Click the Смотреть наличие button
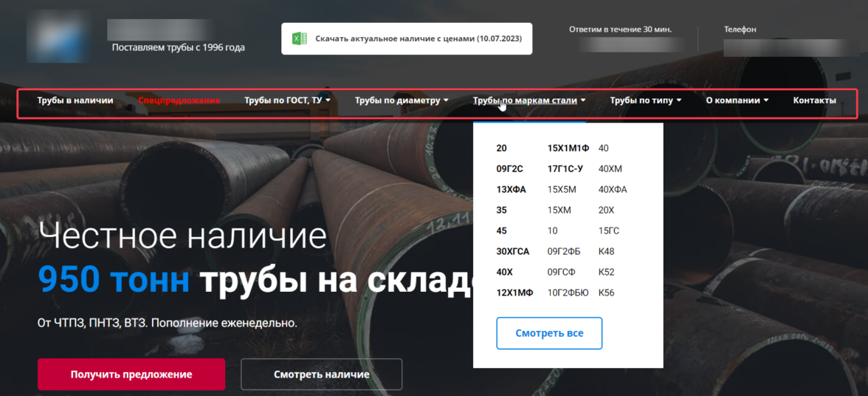This screenshot has width=868, height=396. coord(322,375)
